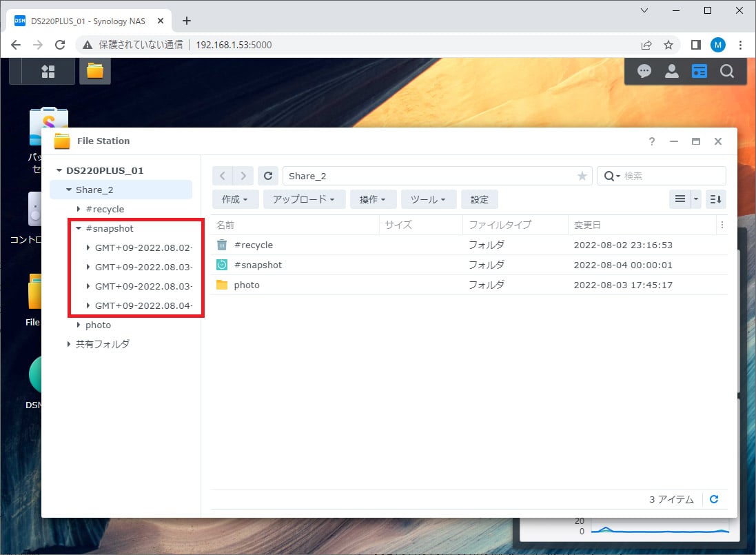Refresh the File Station folder view
Screen dimensions: 756x555
pyautogui.click(x=268, y=176)
